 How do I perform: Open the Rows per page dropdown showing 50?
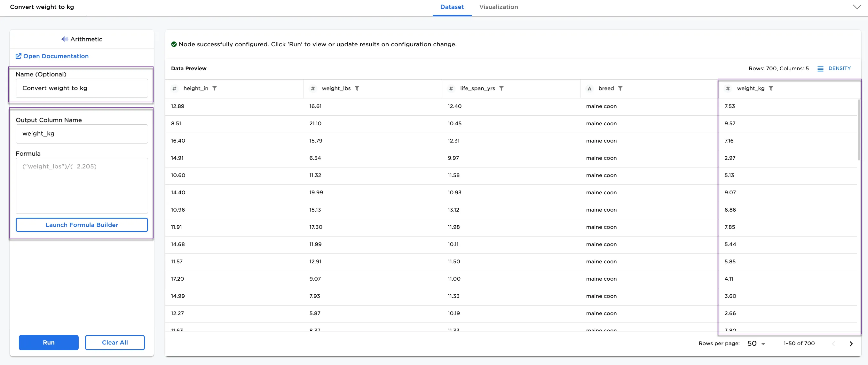(x=756, y=344)
